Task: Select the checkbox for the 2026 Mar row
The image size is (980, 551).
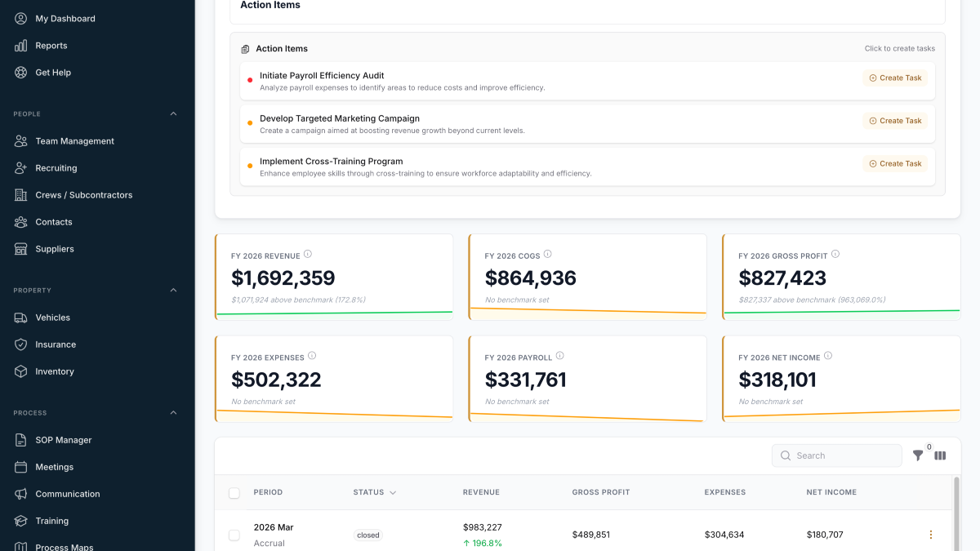Action: (x=234, y=535)
